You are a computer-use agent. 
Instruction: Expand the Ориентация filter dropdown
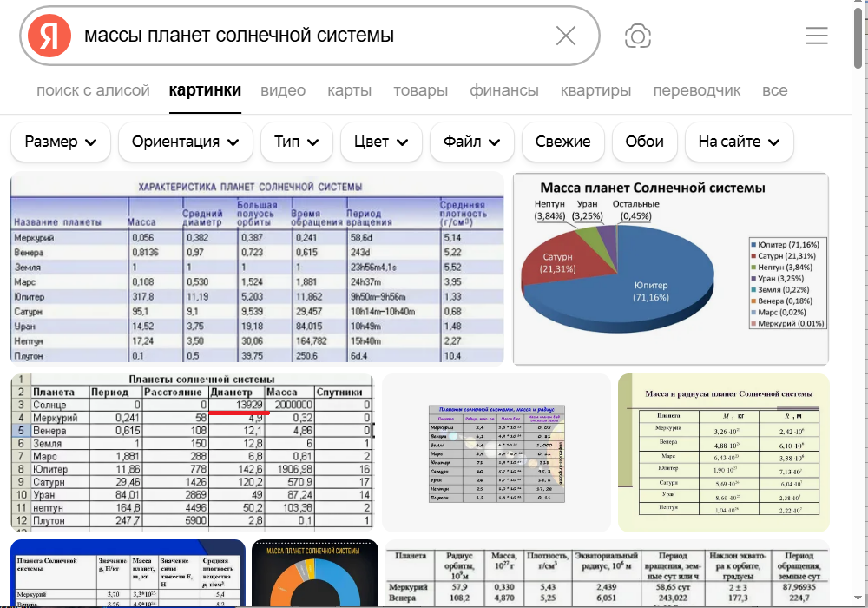coord(186,142)
